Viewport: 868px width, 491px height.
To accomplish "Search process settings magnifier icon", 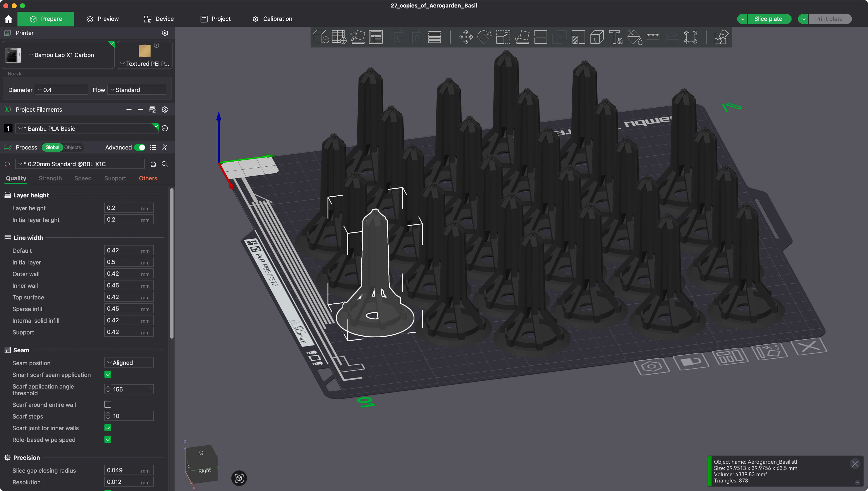I will click(165, 164).
